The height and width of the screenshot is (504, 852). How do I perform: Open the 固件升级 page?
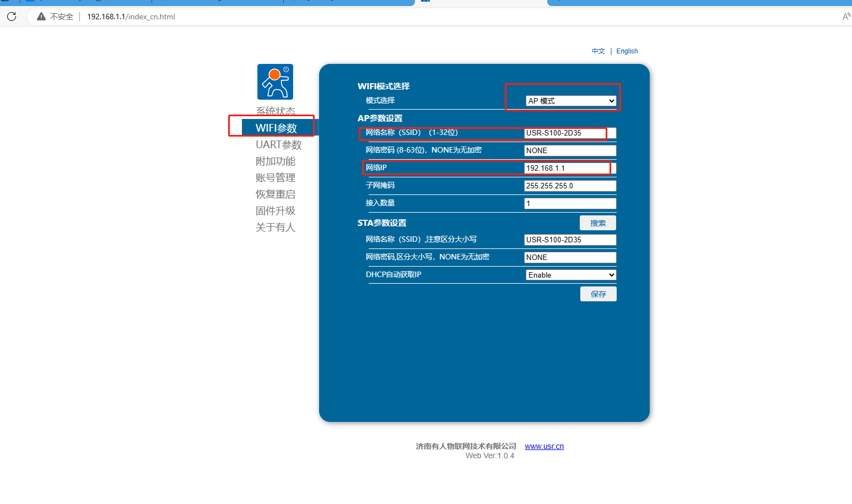coord(276,210)
